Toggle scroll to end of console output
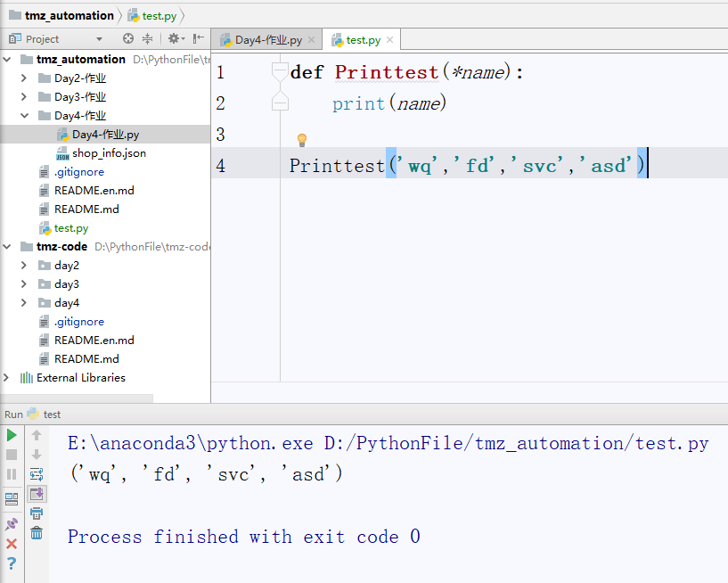 tap(37, 494)
